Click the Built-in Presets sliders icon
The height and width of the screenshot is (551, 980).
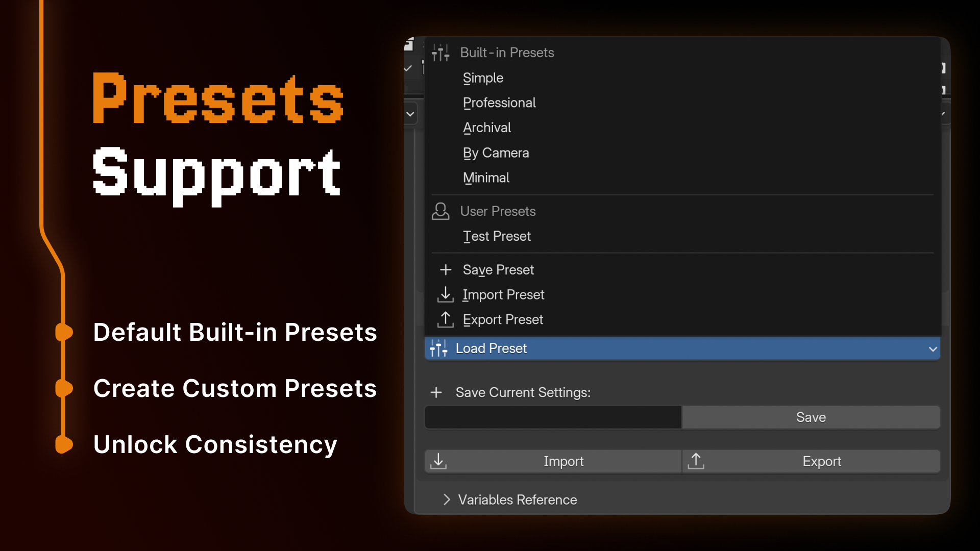coord(440,52)
